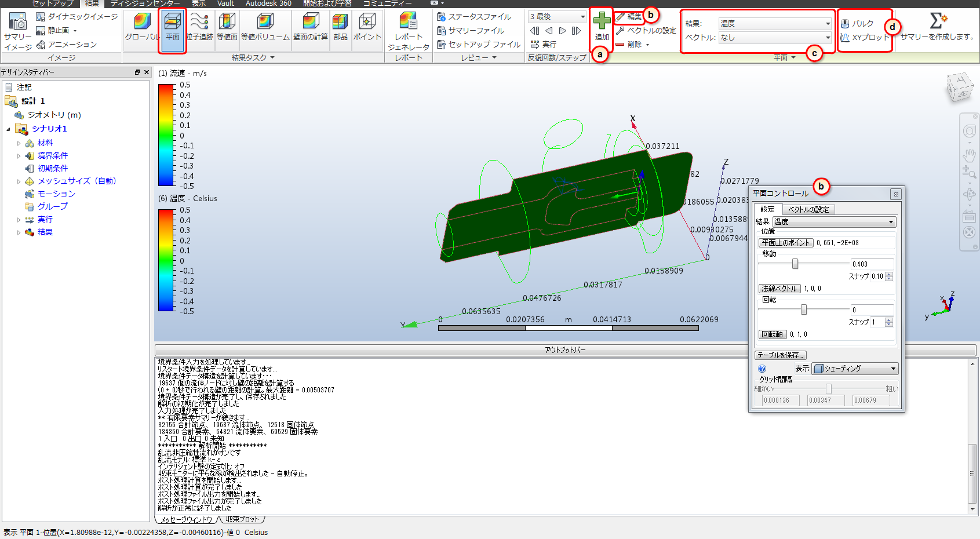
Task: Open the XYプロット tool
Action: point(864,38)
